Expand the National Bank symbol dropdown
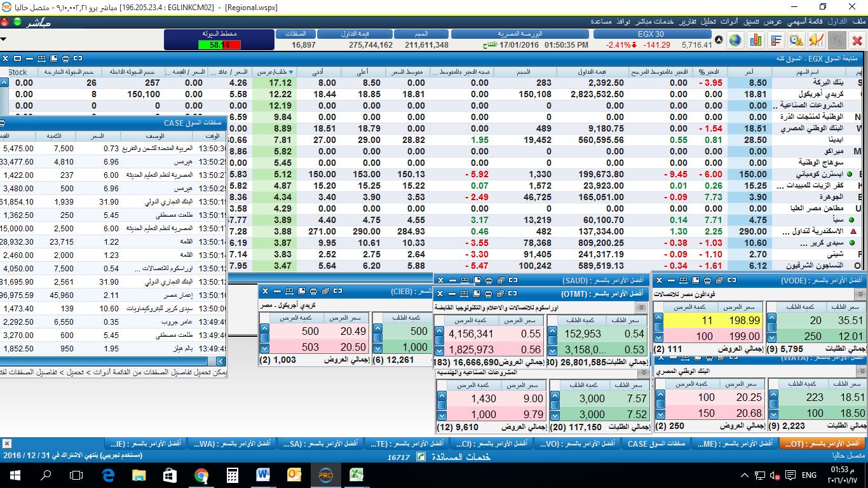 click(x=861, y=371)
